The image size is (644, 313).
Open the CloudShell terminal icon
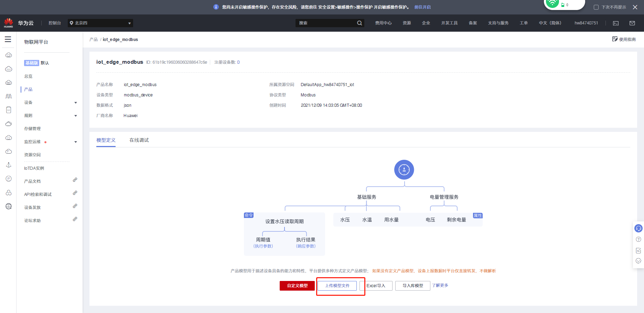[616, 23]
